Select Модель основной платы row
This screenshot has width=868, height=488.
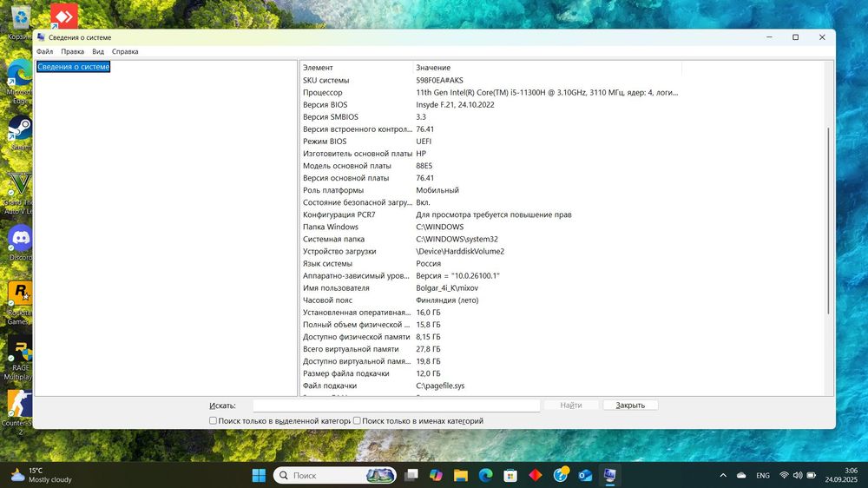[x=491, y=166]
